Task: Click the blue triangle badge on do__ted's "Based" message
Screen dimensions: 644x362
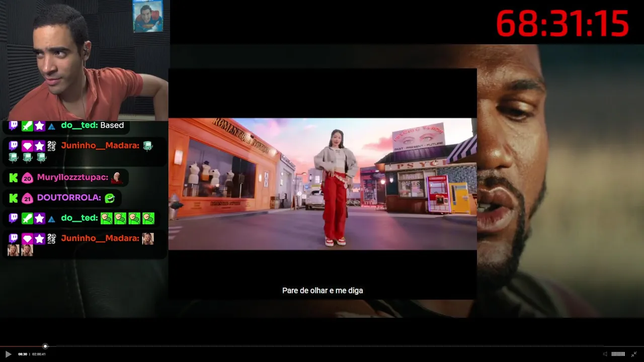Action: (51, 126)
